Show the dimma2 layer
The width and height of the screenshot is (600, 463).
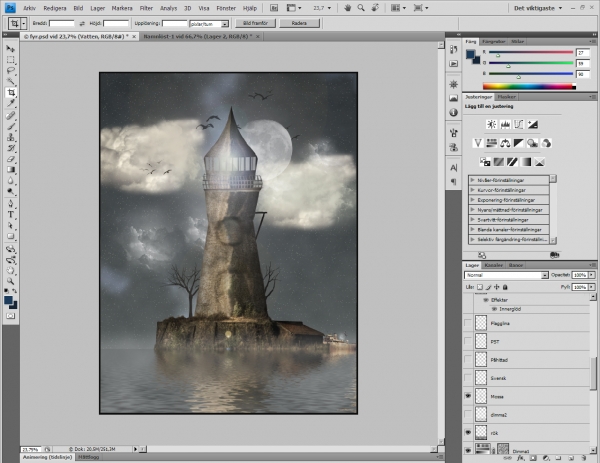click(468, 414)
